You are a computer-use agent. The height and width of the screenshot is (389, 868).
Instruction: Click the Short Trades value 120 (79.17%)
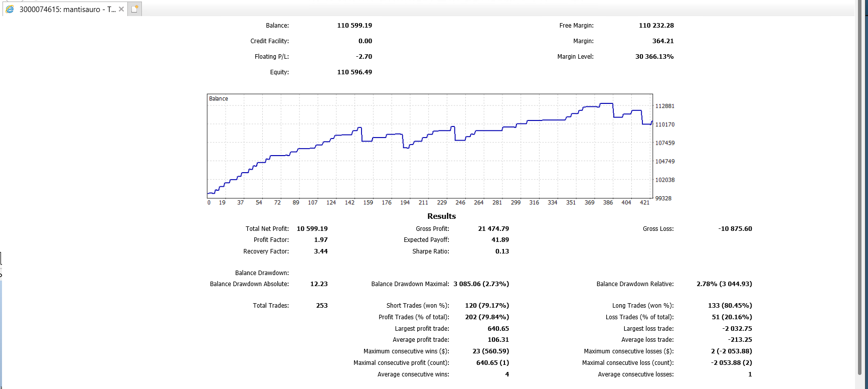click(x=487, y=306)
